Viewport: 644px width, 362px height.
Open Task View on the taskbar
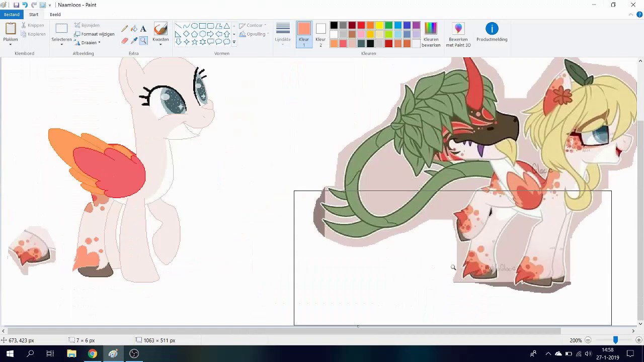tap(50, 354)
